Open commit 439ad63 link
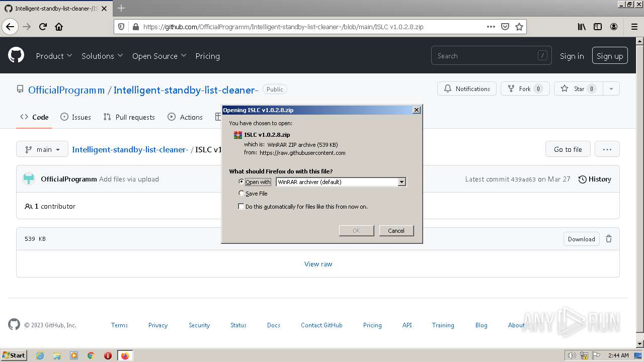 [x=523, y=179]
